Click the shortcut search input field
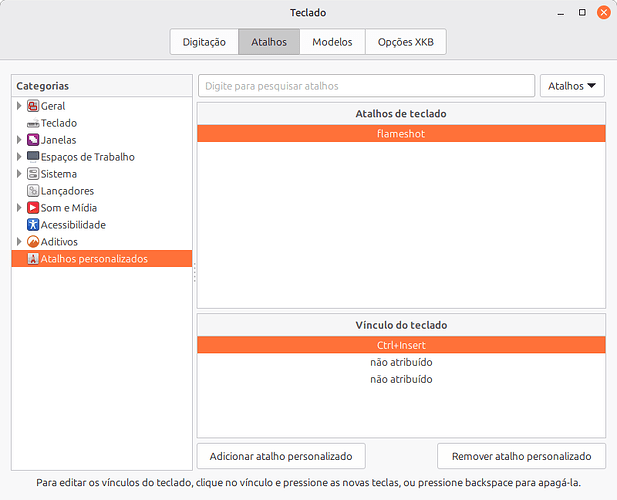This screenshot has height=500, width=617. point(366,86)
